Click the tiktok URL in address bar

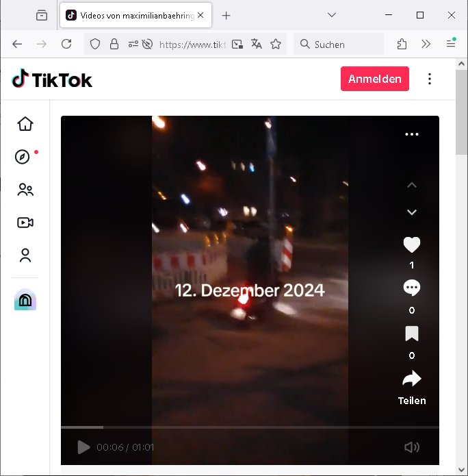193,45
